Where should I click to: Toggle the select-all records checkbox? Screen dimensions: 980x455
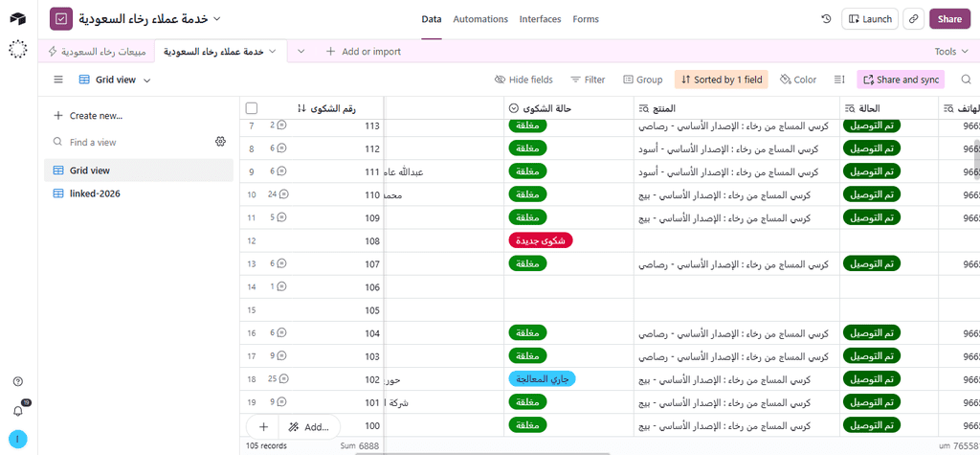coord(252,108)
